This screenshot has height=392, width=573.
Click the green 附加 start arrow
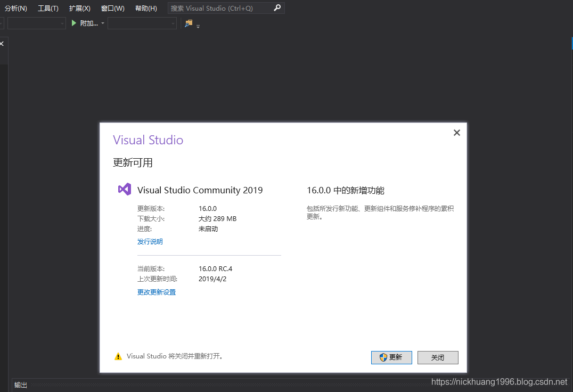[74, 23]
